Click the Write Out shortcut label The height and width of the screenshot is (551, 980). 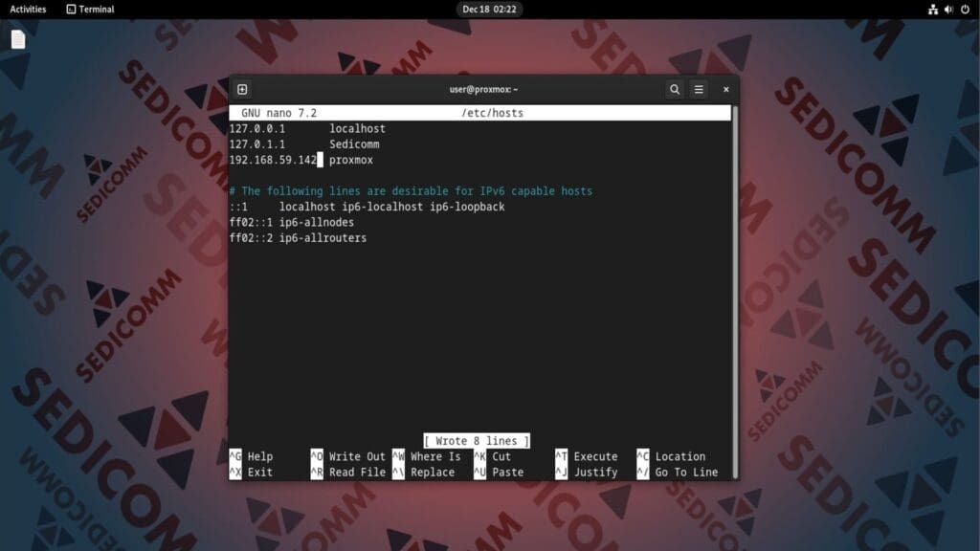(x=357, y=456)
